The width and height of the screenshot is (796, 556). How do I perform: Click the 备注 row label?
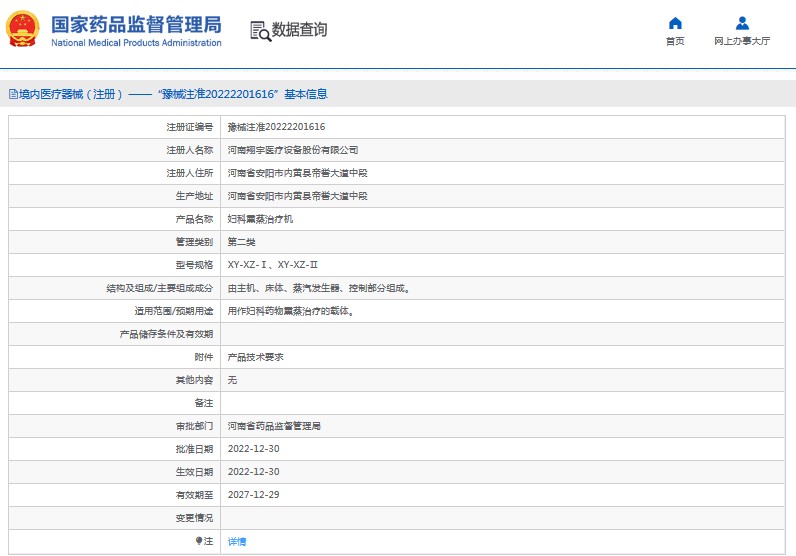coord(204,403)
